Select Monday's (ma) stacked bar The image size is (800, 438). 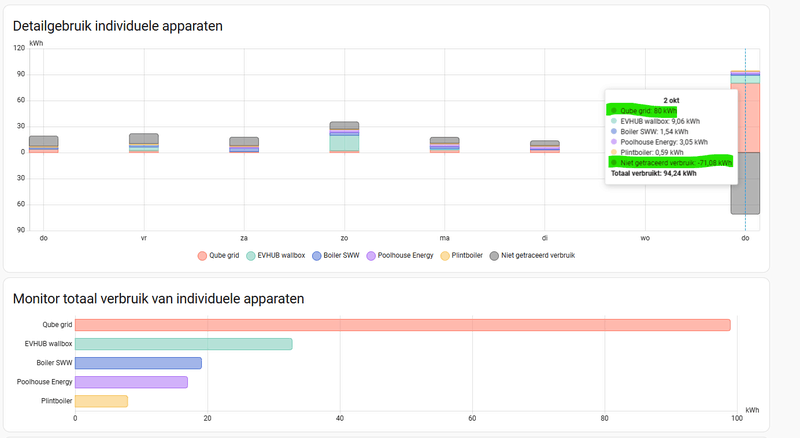(x=444, y=144)
